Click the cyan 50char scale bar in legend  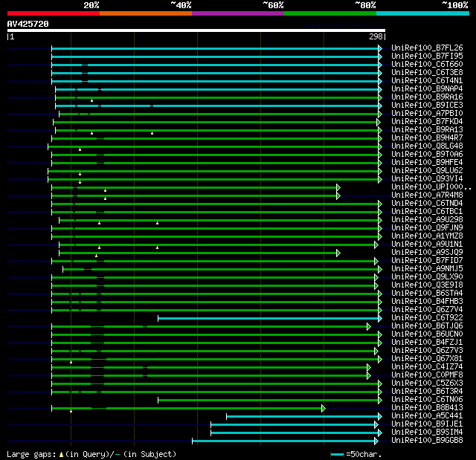coord(337,454)
